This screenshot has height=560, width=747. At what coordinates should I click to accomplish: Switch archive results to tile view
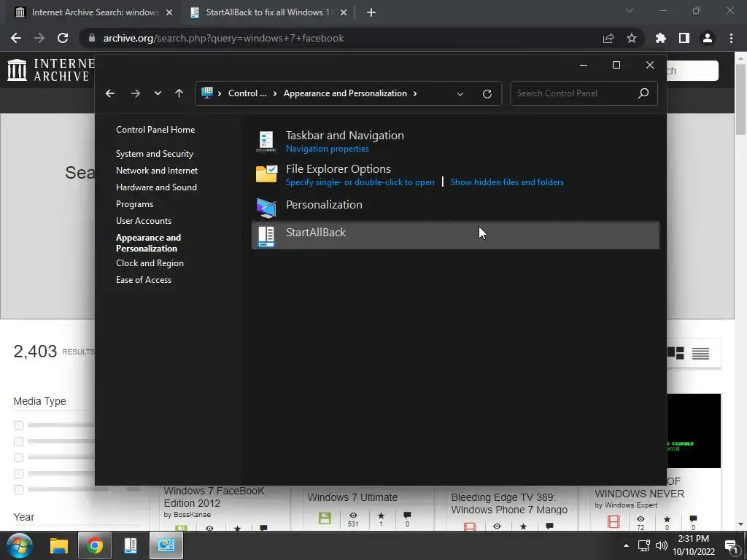pos(676,354)
